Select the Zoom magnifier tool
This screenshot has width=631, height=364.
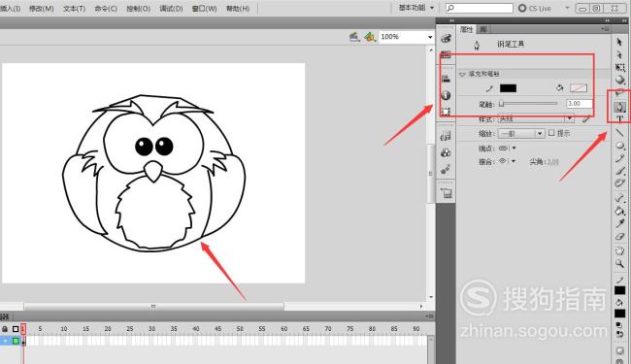point(619,264)
